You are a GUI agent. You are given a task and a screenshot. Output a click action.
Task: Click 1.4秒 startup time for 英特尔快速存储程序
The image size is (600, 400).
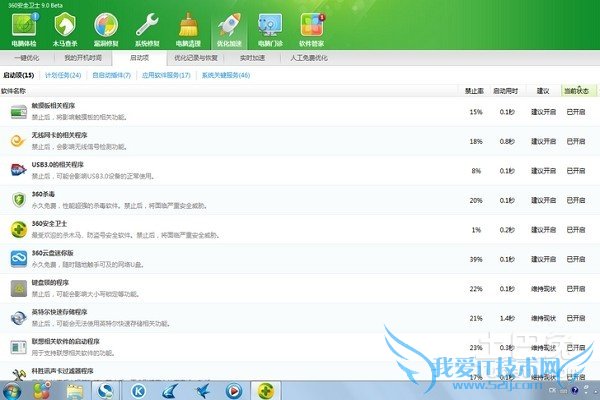point(507,318)
